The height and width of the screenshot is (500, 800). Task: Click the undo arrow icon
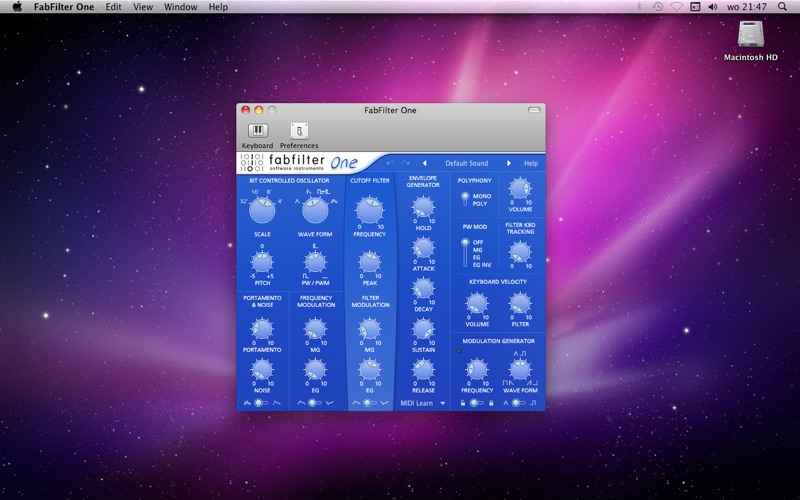(391, 163)
